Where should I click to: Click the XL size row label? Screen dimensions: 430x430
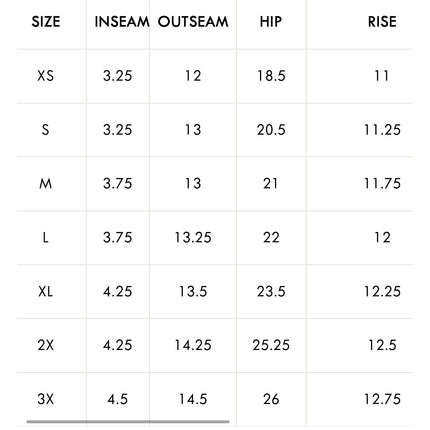[x=46, y=292]
